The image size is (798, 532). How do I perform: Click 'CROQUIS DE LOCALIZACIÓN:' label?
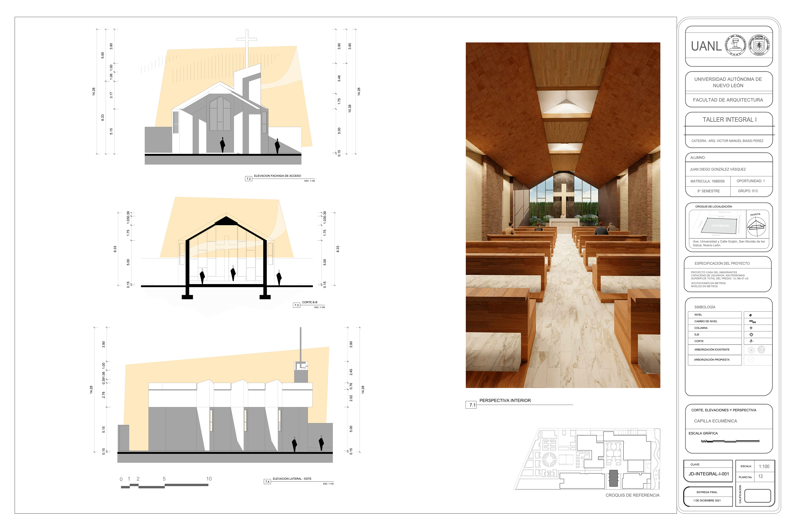click(713, 207)
